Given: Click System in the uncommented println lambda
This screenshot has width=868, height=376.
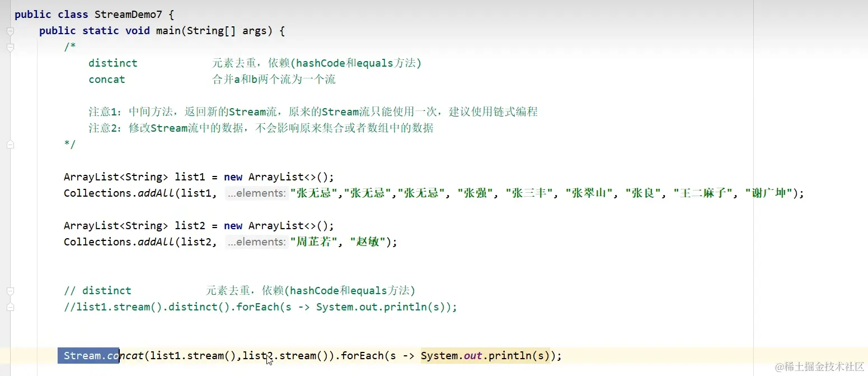Looking at the screenshot, I should [439, 356].
